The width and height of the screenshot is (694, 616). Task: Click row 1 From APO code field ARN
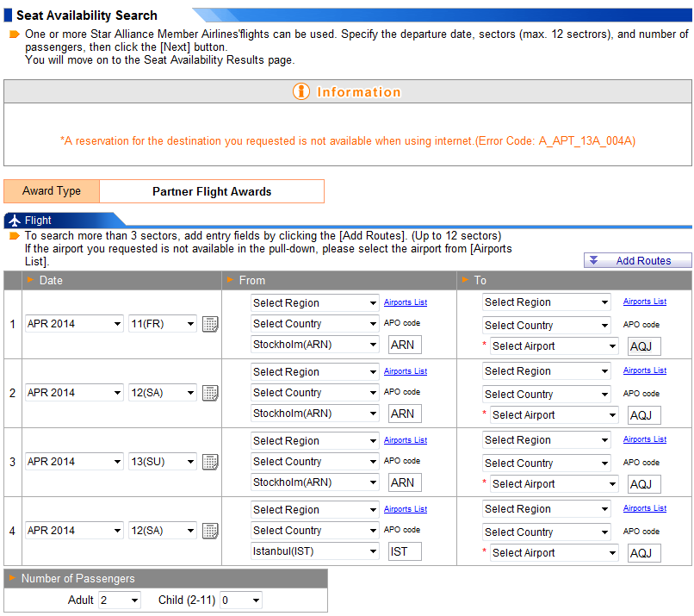click(x=405, y=345)
